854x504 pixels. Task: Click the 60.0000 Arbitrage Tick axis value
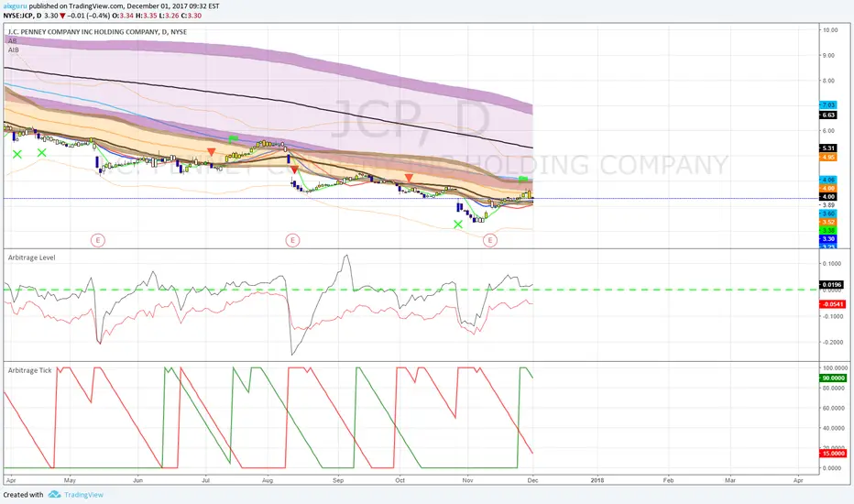click(835, 408)
